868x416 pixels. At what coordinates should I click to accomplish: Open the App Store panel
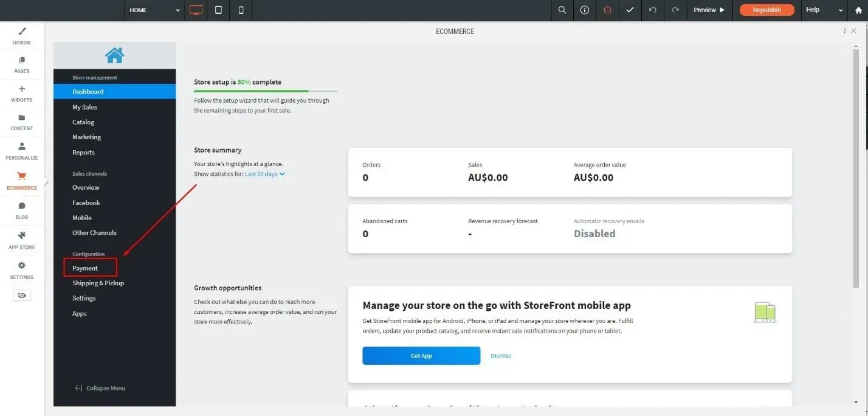coord(22,240)
